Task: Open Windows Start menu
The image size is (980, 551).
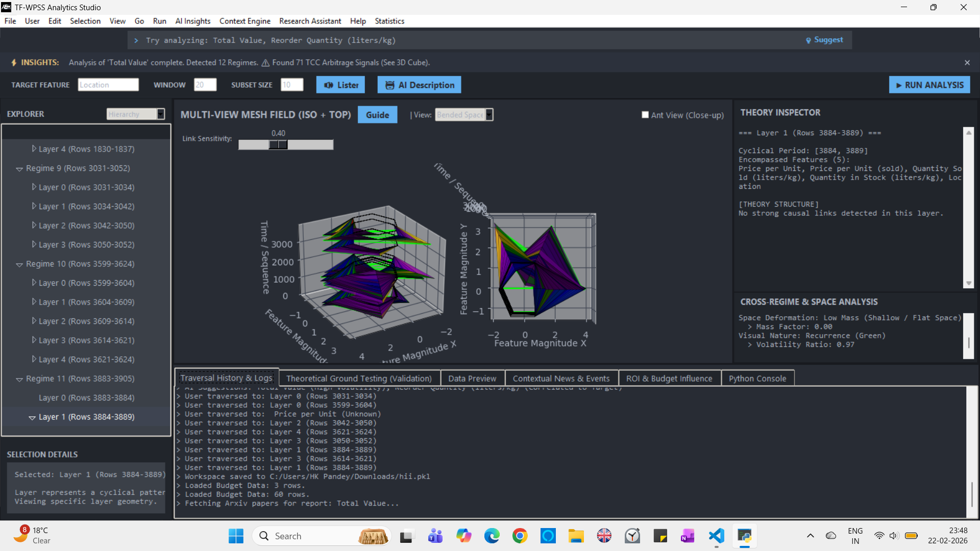Action: (x=236, y=536)
